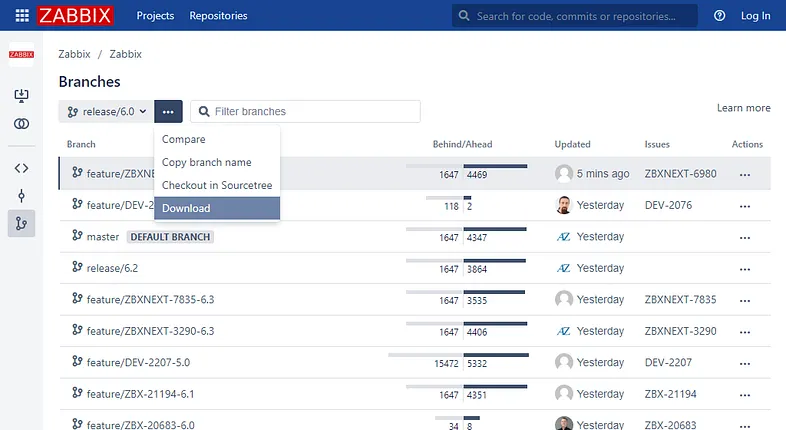This screenshot has height=430, width=786.
Task: Go to Zabbix project breadcrumb link
Action: point(74,54)
